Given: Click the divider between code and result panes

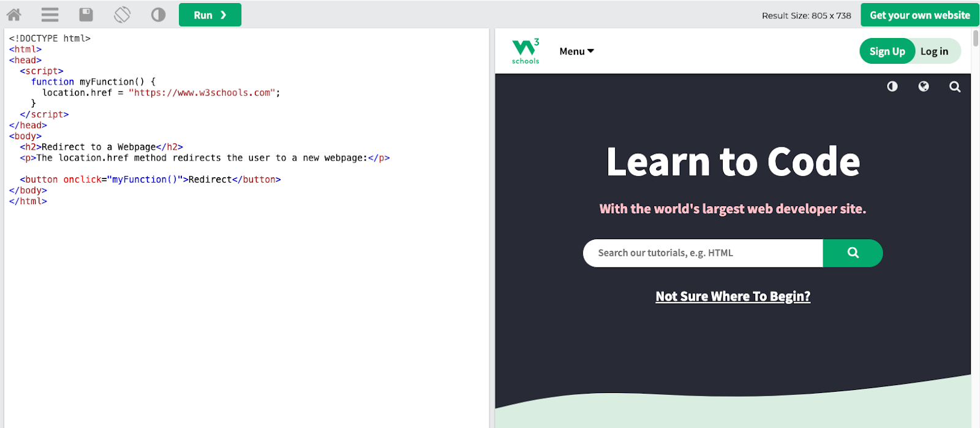Looking at the screenshot, I should (492, 227).
